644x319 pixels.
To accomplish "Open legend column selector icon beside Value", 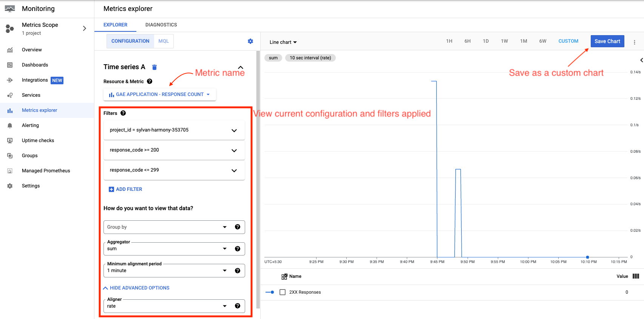I will tap(636, 276).
